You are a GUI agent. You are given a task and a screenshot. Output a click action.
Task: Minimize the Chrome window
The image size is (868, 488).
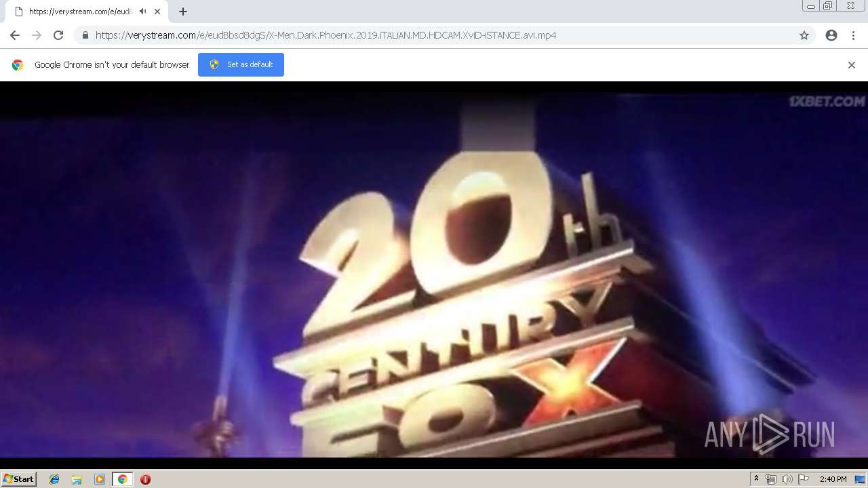[811, 6]
